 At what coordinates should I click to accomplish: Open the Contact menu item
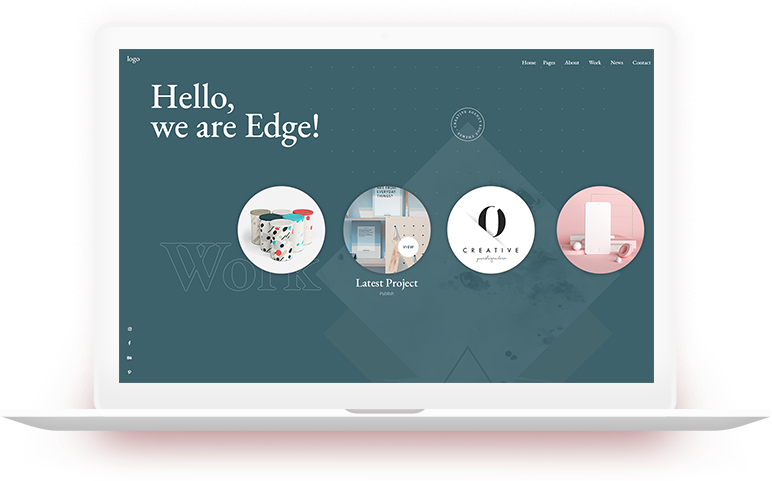[x=642, y=63]
